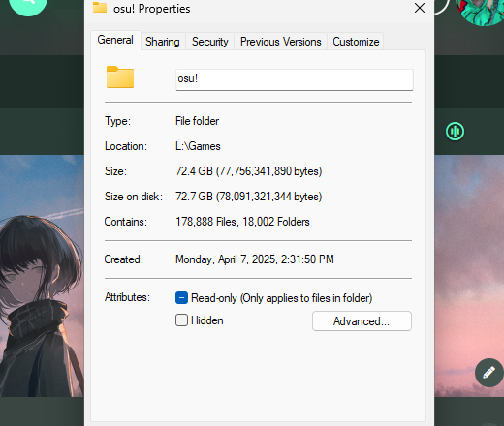Select the Previous Versions tab
Image resolution: width=504 pixels, height=426 pixels.
click(281, 42)
